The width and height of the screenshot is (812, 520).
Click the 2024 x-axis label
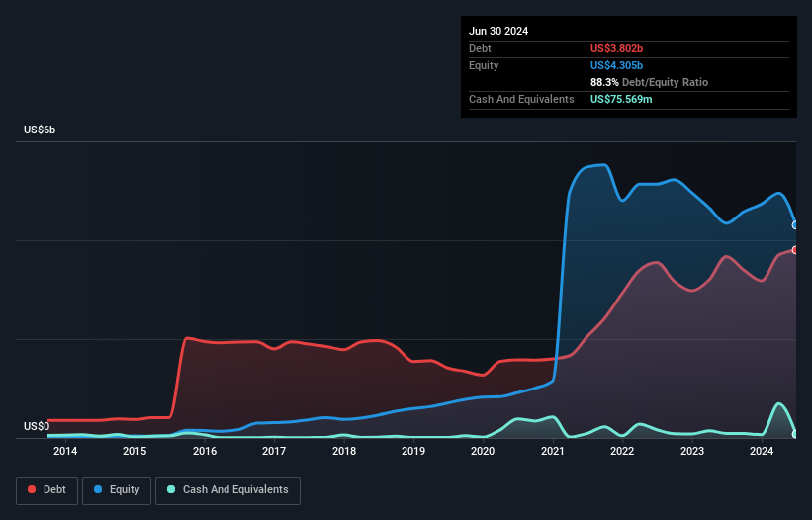click(762, 451)
